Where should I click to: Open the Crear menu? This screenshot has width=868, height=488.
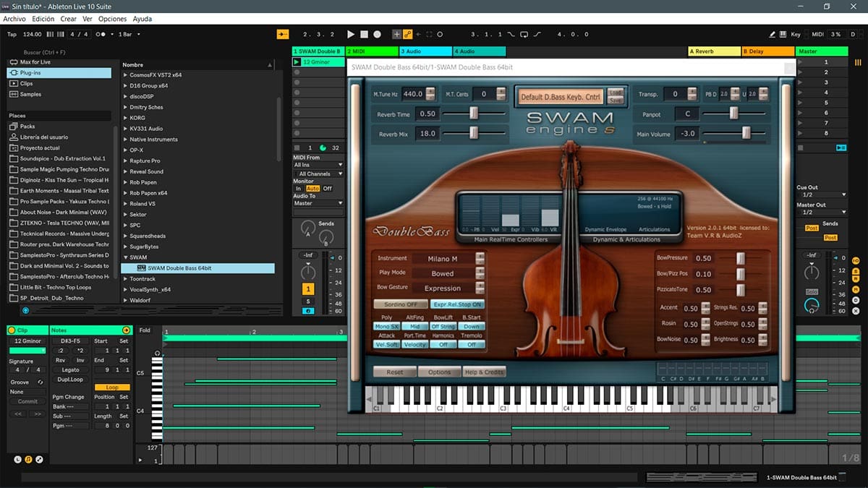point(68,19)
